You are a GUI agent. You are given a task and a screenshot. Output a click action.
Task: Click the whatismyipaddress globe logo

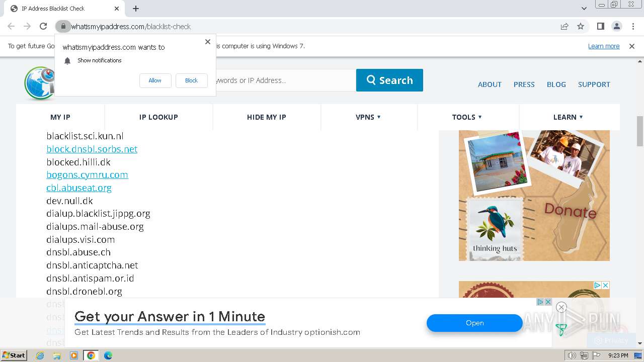click(39, 83)
